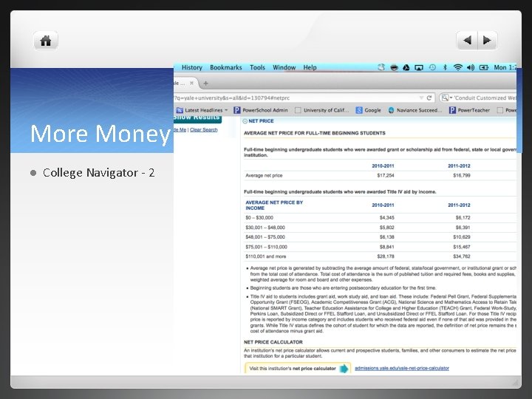Reload the page with refresh icon

[x=429, y=98]
